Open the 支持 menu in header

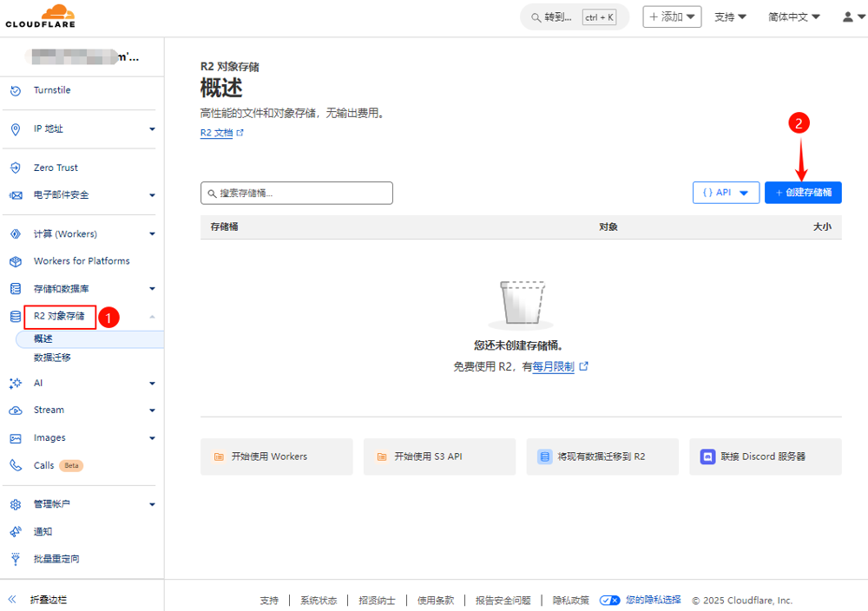coord(730,16)
